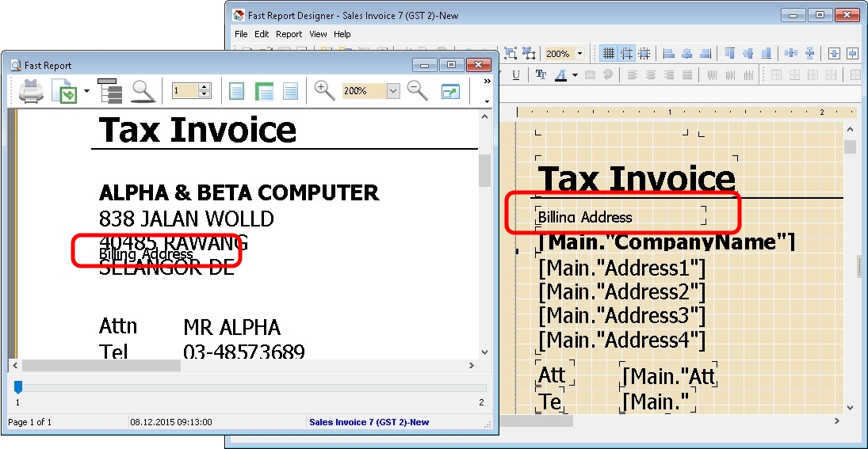Click the Print icon in Fast Report preview
This screenshot has height=449, width=868.
point(31,91)
